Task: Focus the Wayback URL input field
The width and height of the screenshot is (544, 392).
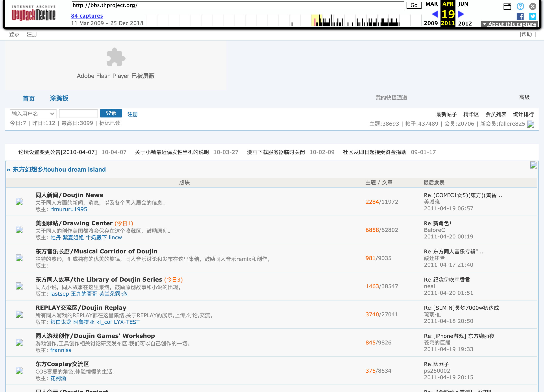Action: pyautogui.click(x=238, y=5)
